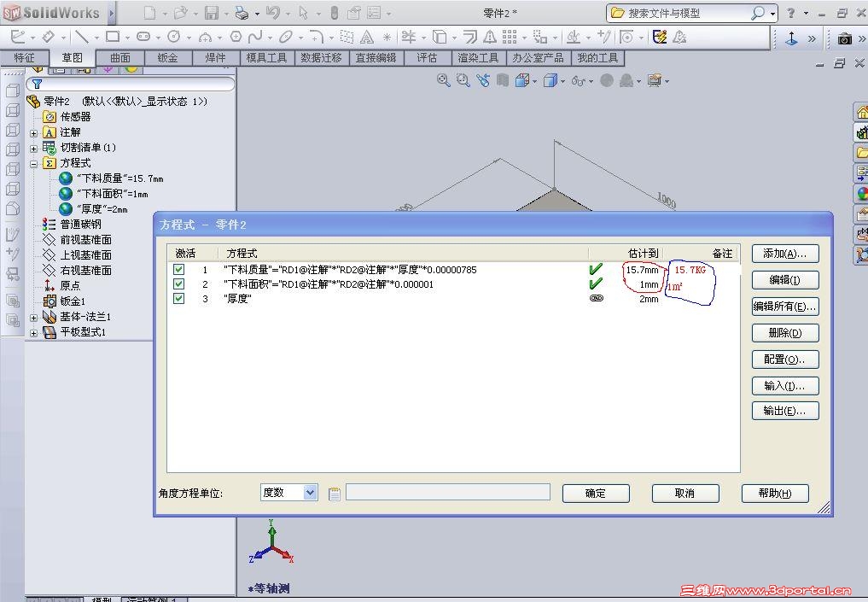Switch to the 钣金 tab
The width and height of the screenshot is (868, 602).
[x=168, y=57]
